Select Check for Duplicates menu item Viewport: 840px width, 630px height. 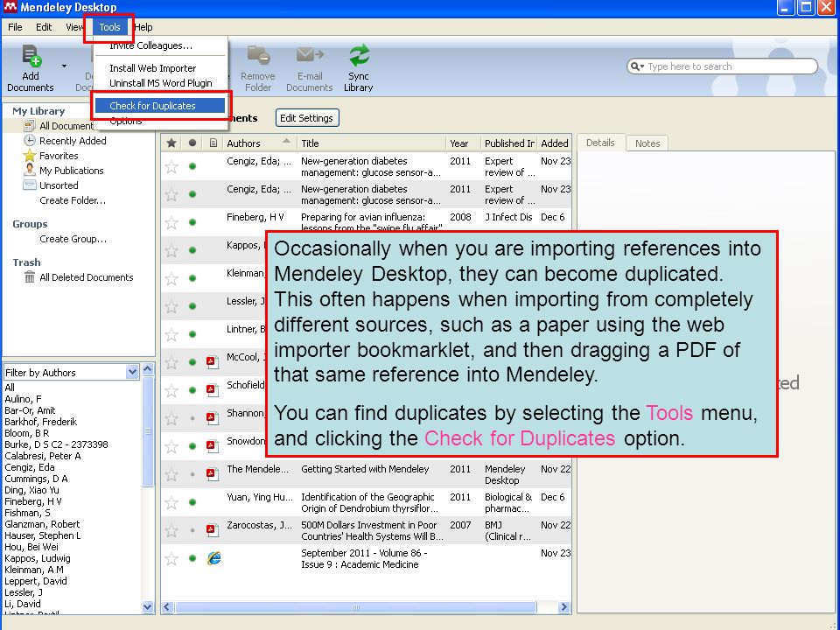160,106
